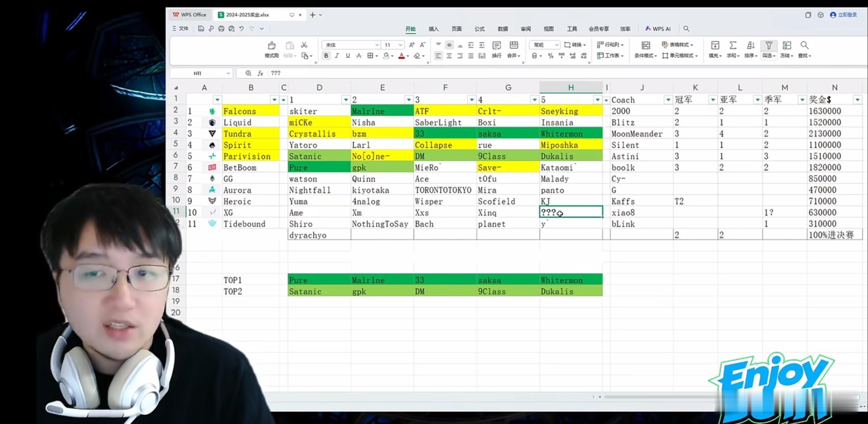Toggle Bold formatting

coord(326,56)
